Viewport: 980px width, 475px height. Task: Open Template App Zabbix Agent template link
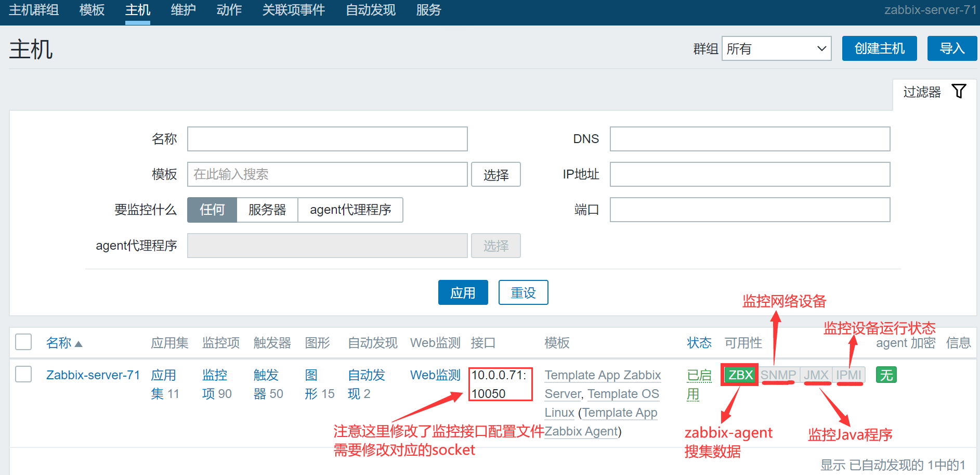coord(600,422)
